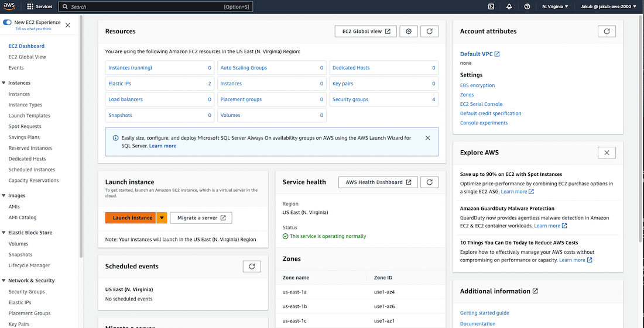Open CloudShell terminal icon in top bar

point(491,6)
